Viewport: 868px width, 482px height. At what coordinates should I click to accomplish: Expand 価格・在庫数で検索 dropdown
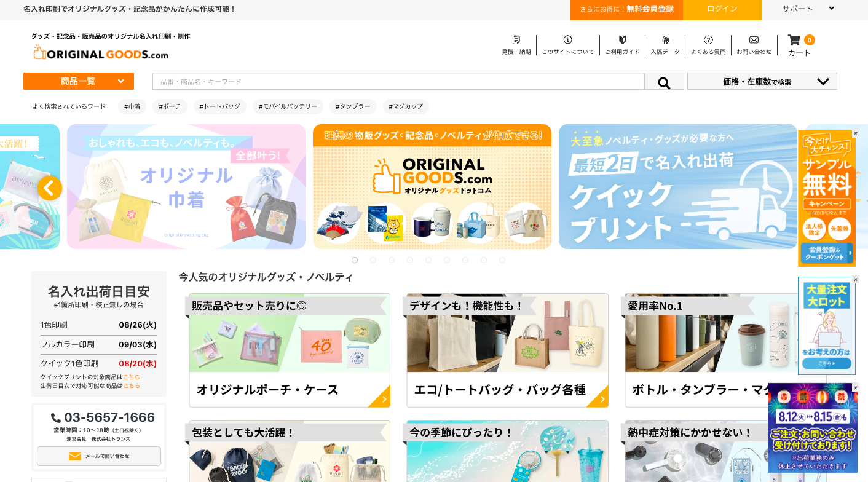click(762, 82)
